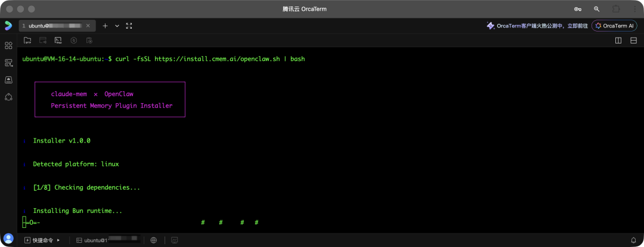Viewport: 644px width, 247px height.
Task: Open the server list icon in sidebar
Action: pos(8,63)
